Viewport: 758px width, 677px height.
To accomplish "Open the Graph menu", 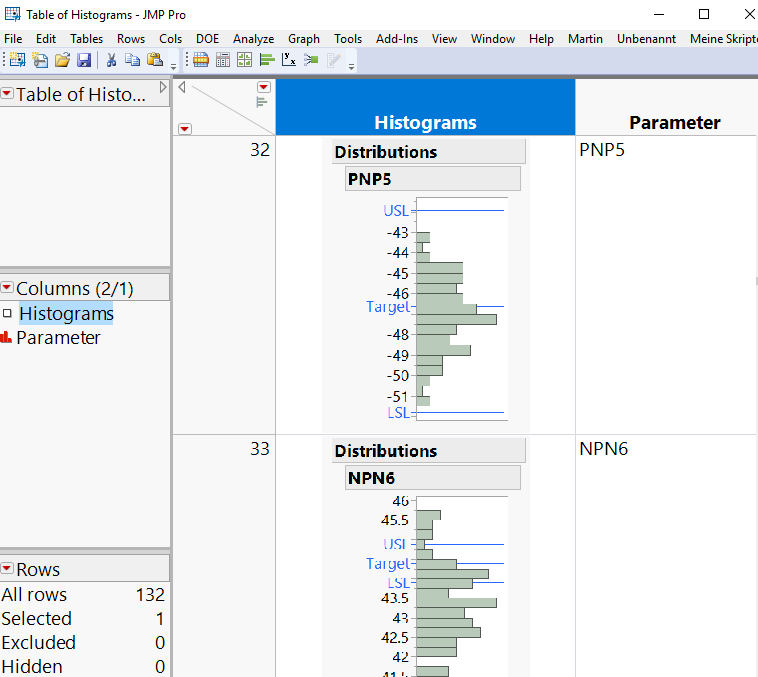I will (303, 39).
